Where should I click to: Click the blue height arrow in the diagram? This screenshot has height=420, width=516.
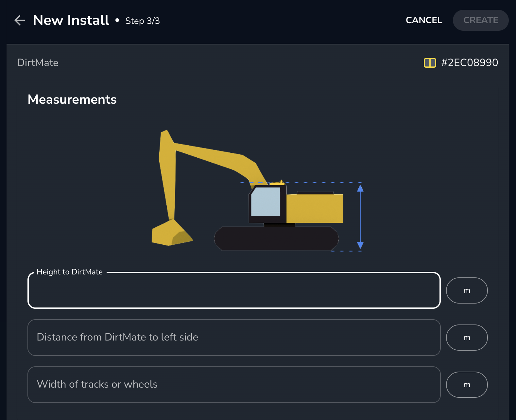(360, 217)
